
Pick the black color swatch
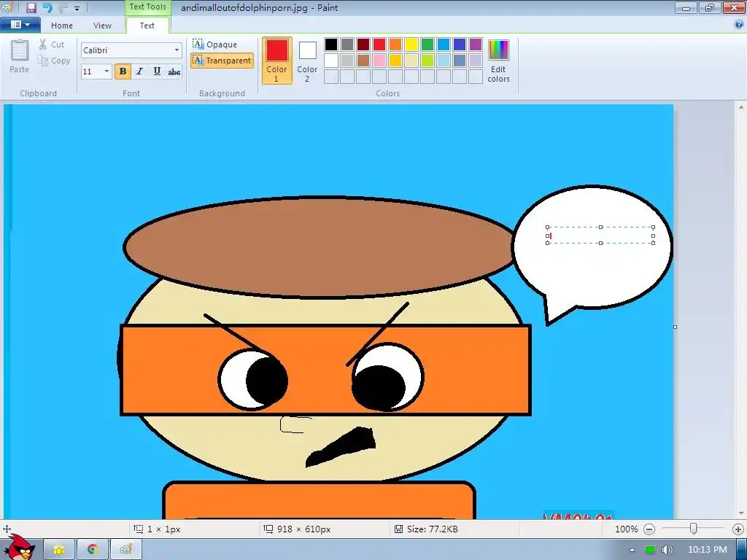331,44
